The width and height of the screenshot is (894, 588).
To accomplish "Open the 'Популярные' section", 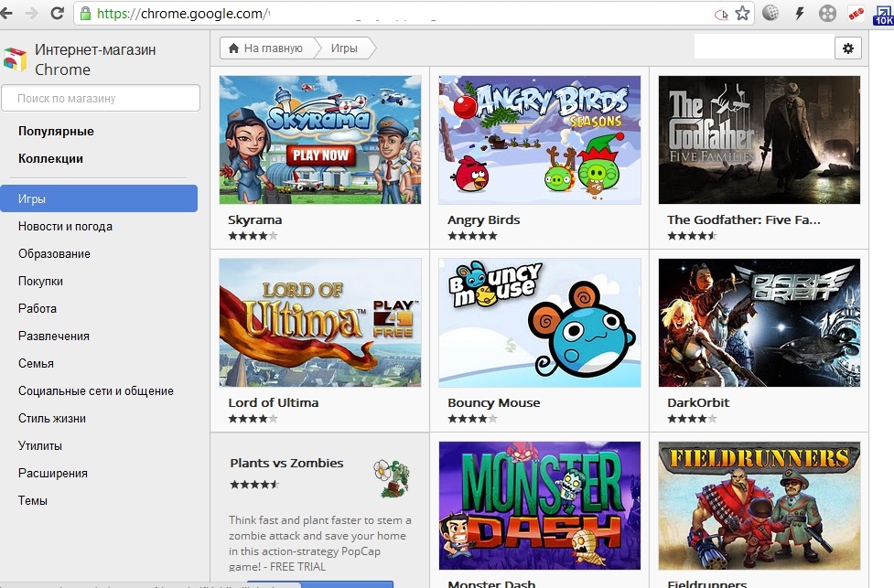I will pyautogui.click(x=56, y=131).
